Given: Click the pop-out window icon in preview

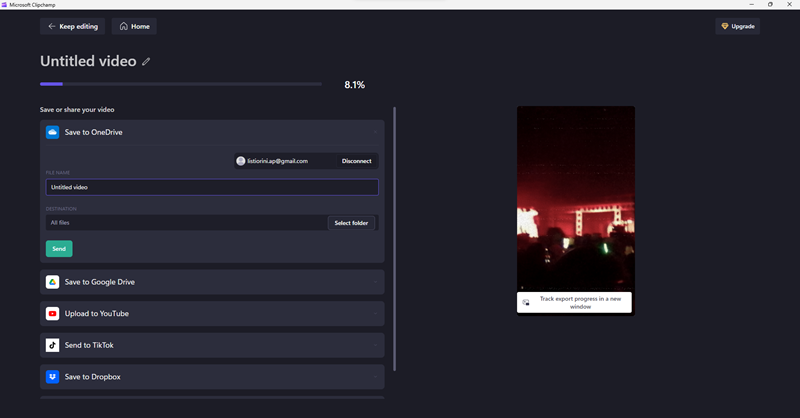Looking at the screenshot, I should (526, 303).
